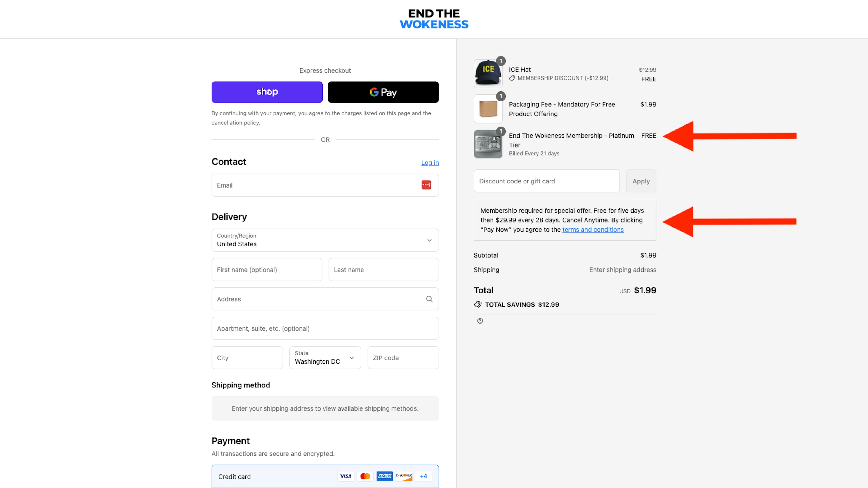Click the Visa card icon
The width and height of the screenshot is (868, 488).
[x=345, y=476]
